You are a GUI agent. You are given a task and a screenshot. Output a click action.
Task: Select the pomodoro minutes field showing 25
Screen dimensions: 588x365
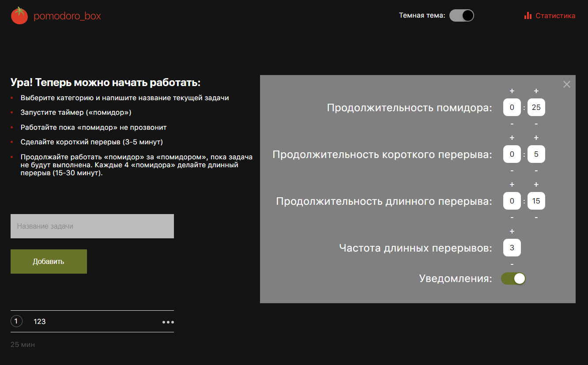[x=536, y=107]
